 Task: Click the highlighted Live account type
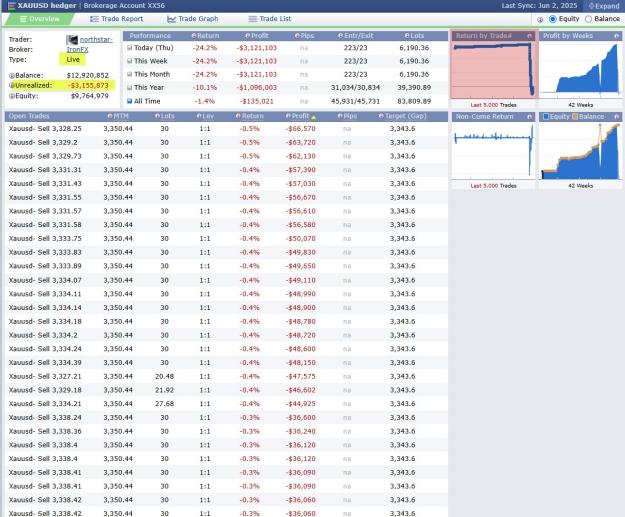(73, 59)
